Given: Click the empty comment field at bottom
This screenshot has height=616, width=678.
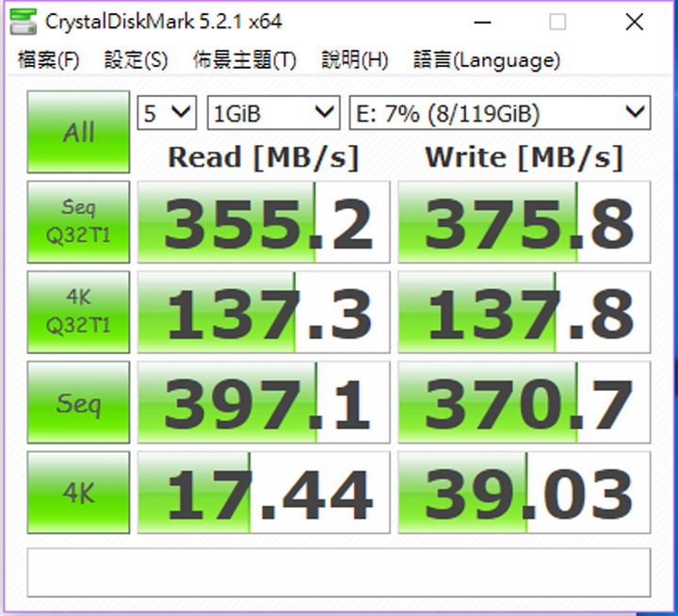Looking at the screenshot, I should (x=338, y=572).
